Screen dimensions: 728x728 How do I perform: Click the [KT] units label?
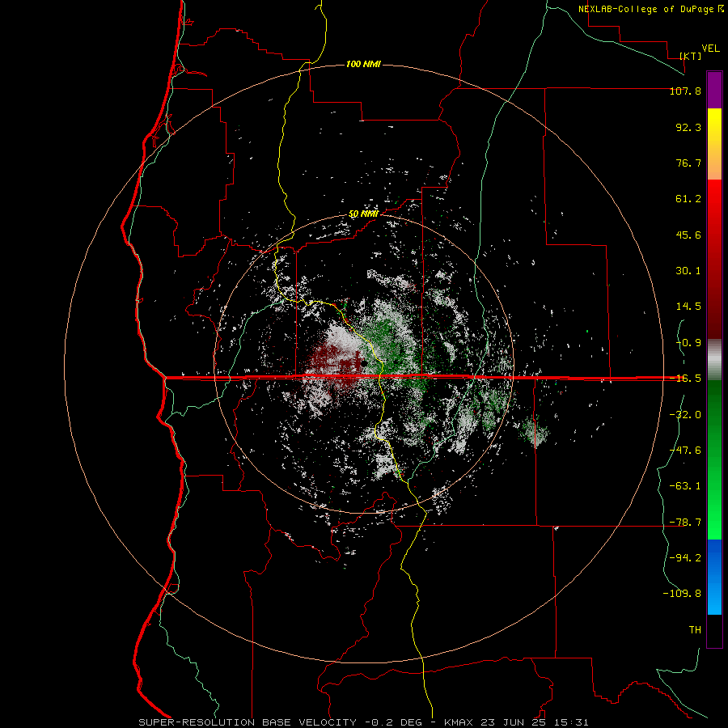coord(691,56)
